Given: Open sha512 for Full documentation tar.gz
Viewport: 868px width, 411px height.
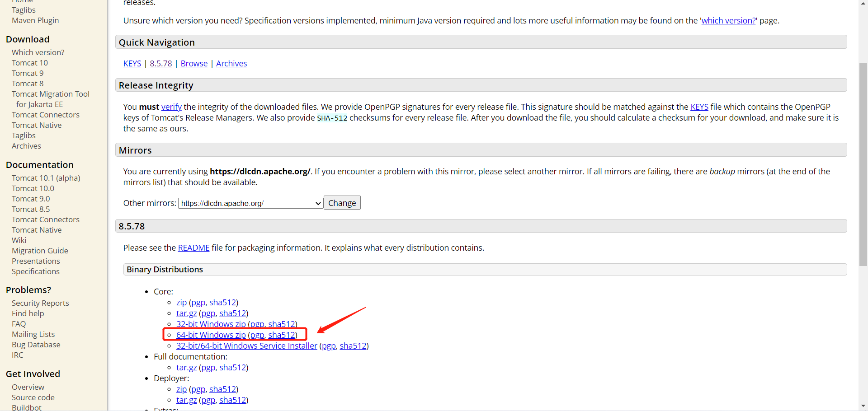Looking at the screenshot, I should 233,368.
